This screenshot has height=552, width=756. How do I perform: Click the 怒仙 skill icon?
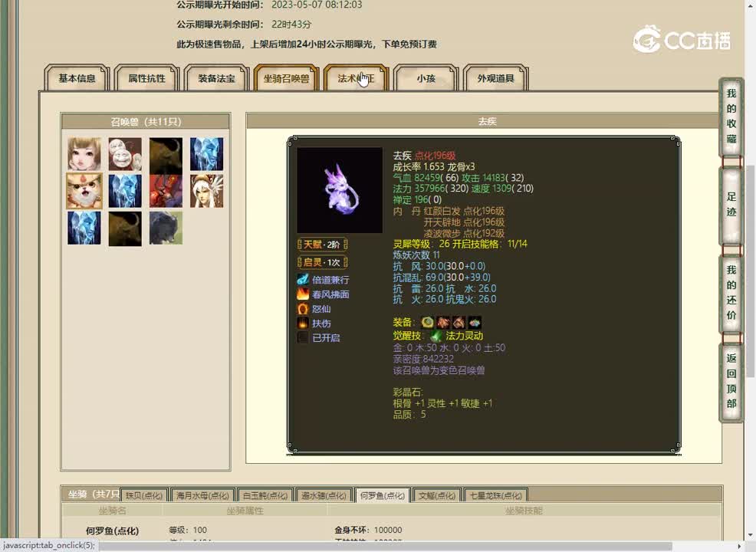(303, 308)
